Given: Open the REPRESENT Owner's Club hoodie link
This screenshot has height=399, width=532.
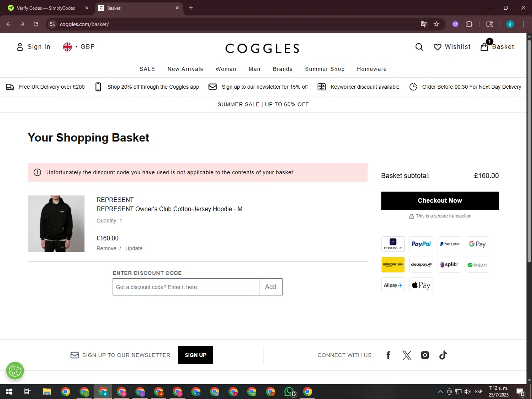Looking at the screenshot, I should point(170,209).
